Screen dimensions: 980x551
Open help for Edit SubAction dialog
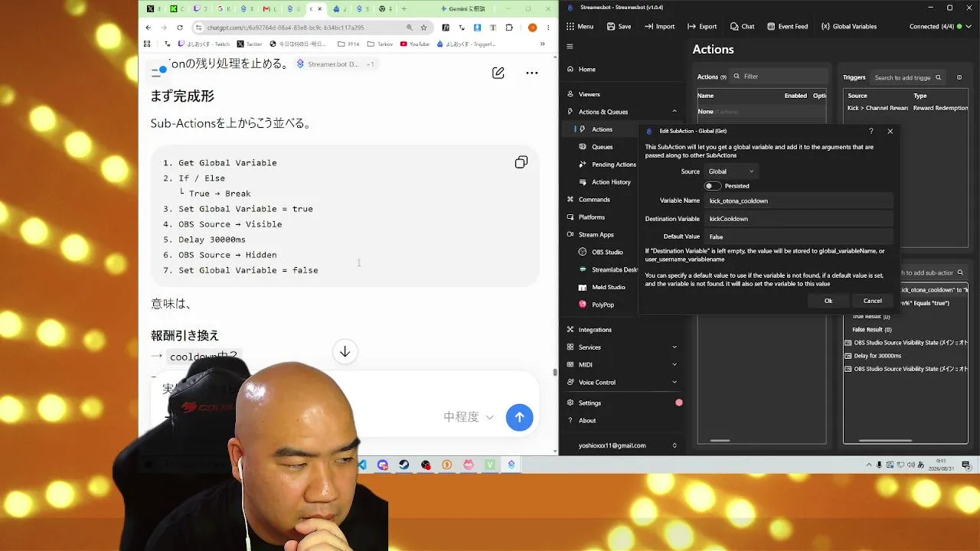(871, 132)
